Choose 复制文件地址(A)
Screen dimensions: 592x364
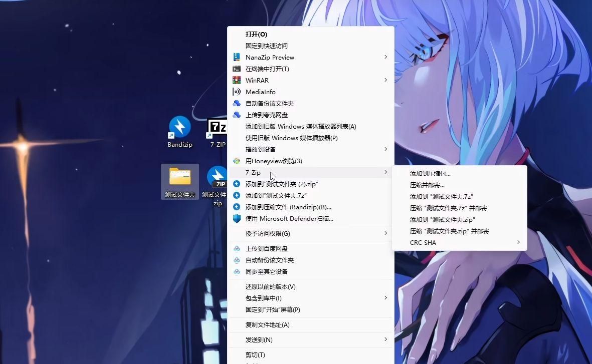(x=311, y=325)
